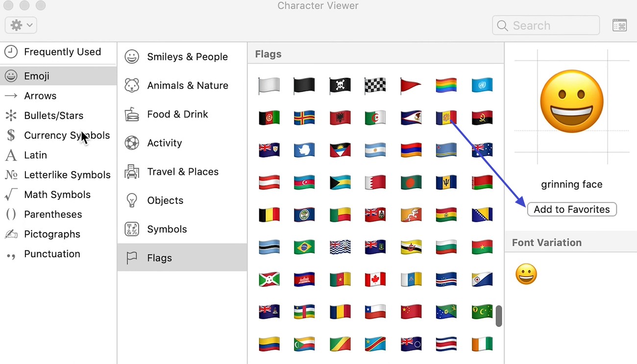Choose the Australia flag emoji

coord(482,150)
